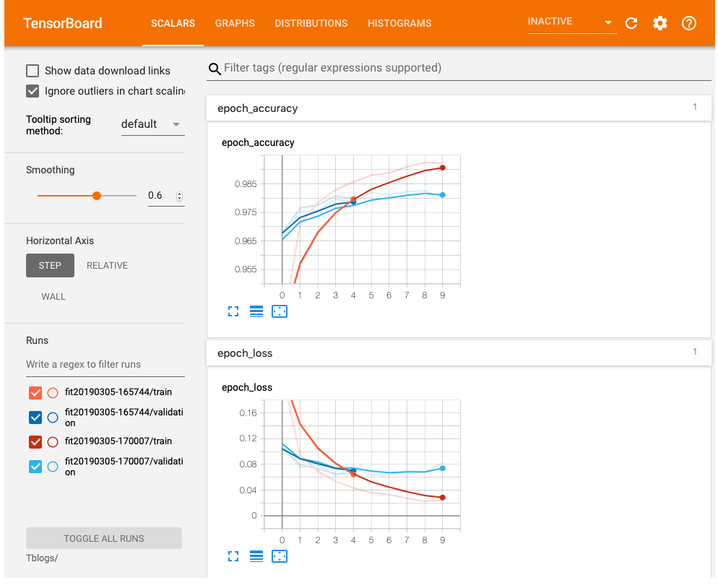Fit epoch_accuracy chart domain to data

[280, 311]
